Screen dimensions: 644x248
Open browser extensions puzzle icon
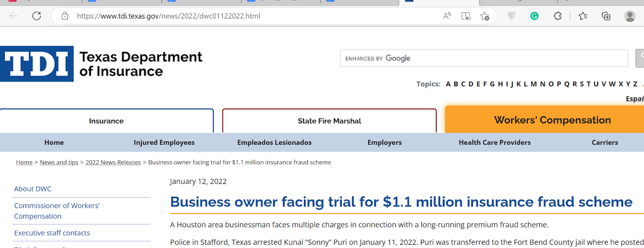[557, 16]
